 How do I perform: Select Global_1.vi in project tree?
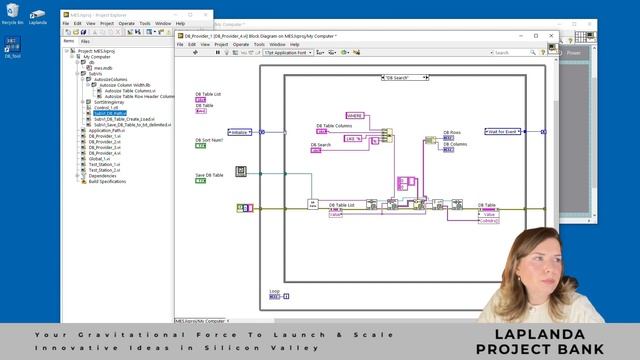pyautogui.click(x=99, y=159)
